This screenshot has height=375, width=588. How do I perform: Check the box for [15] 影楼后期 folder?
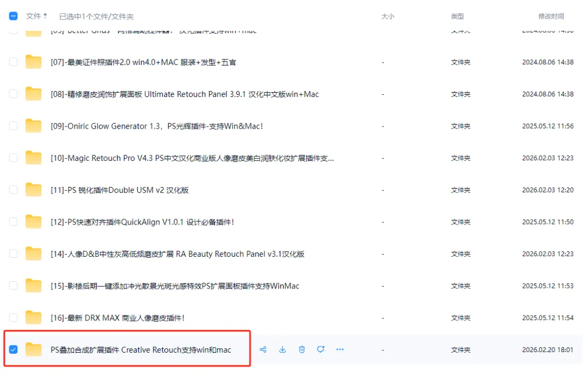tap(13, 286)
